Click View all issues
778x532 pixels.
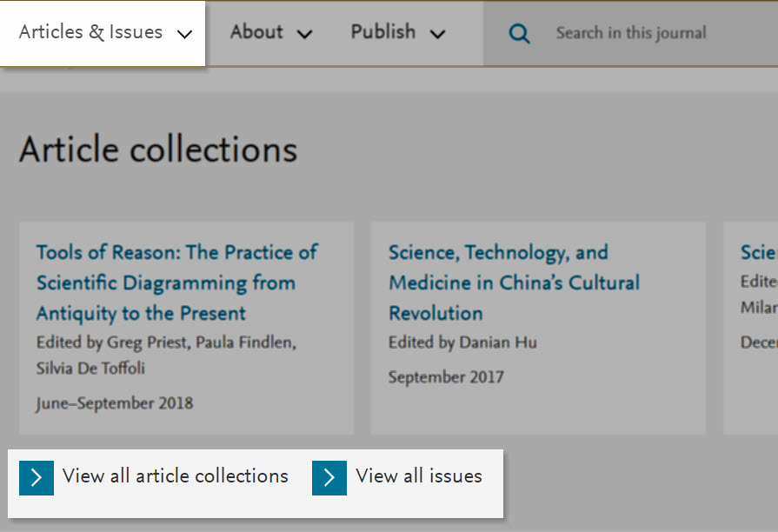pyautogui.click(x=418, y=476)
